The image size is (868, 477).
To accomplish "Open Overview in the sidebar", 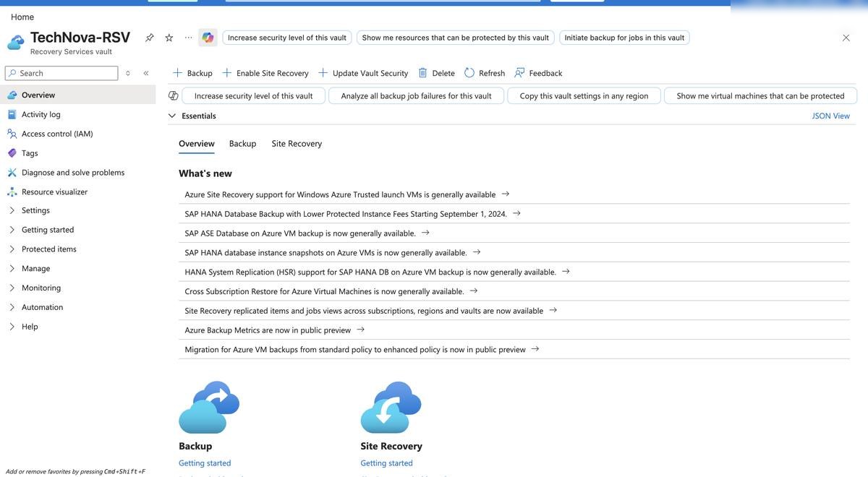I will pyautogui.click(x=77, y=95).
